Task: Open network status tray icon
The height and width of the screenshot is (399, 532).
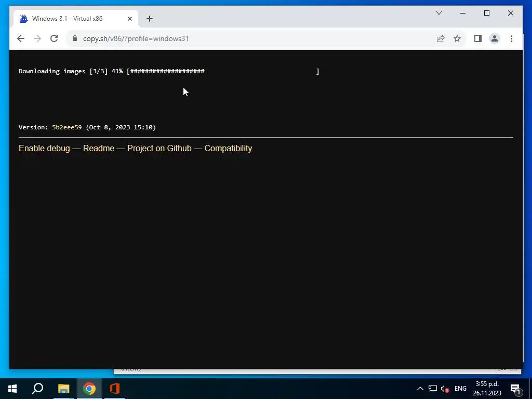Action: pyautogui.click(x=433, y=389)
